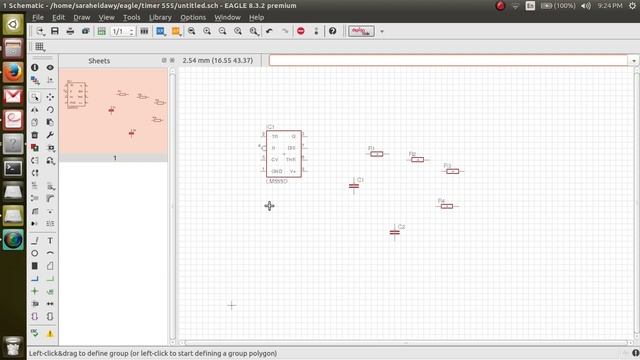The height and width of the screenshot is (360, 640).
Task: Open the orange ULP dropdown
Action: click(x=176, y=31)
